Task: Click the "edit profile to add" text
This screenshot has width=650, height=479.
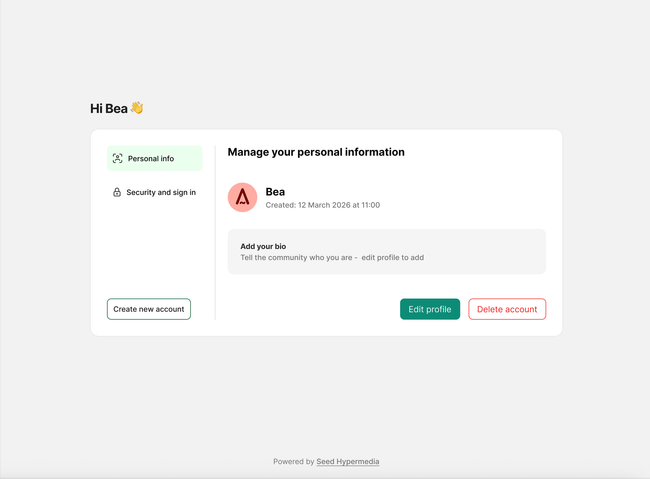Action: 393,258
